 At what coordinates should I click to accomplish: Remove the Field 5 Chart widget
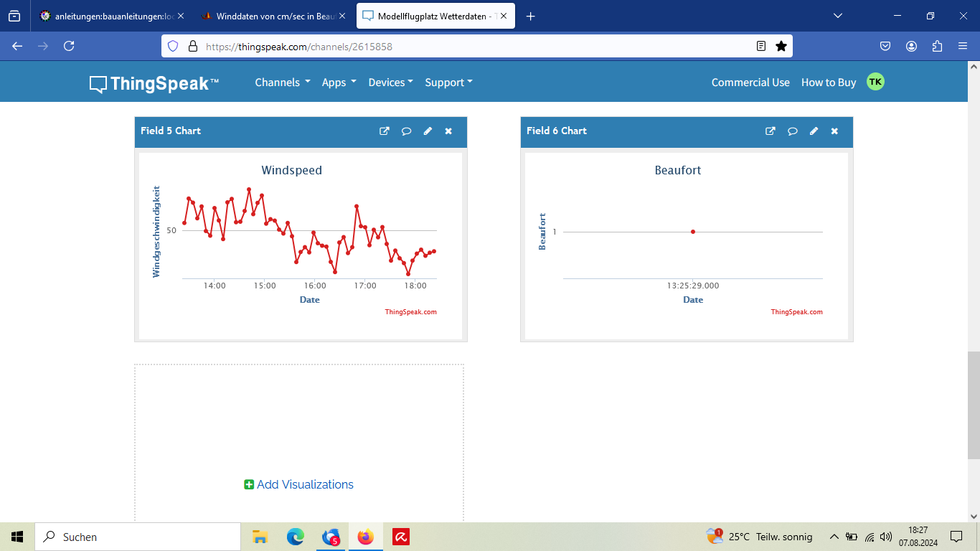[448, 131]
